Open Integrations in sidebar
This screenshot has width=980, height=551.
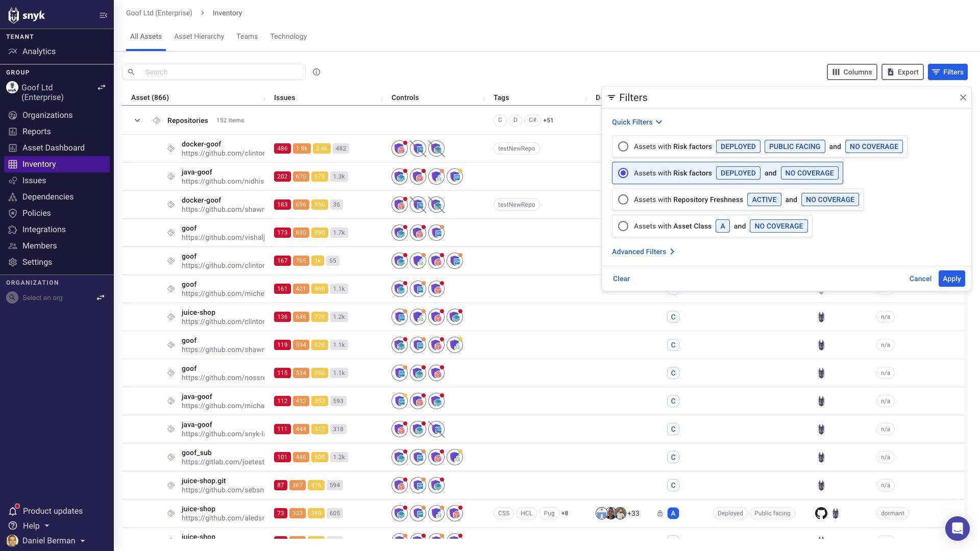tap(57, 230)
